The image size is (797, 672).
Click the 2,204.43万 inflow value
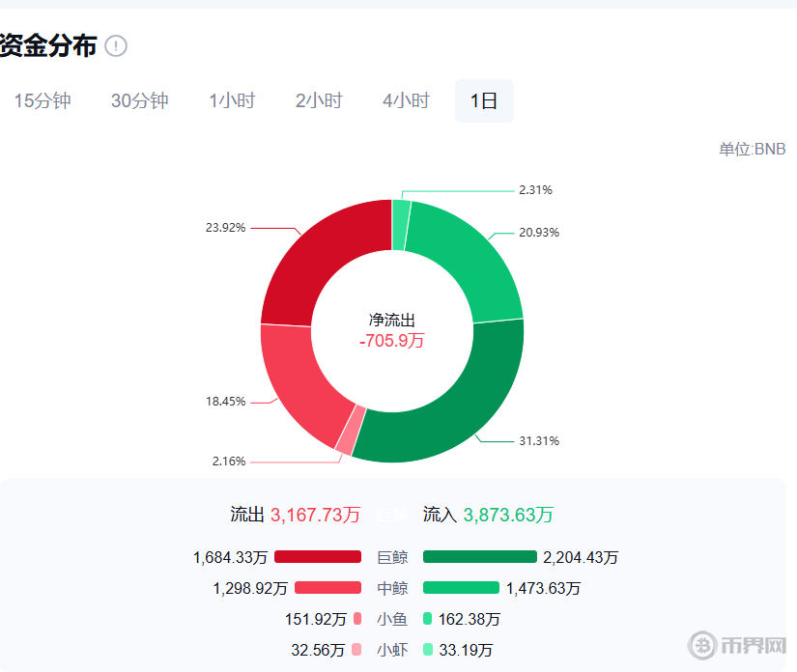(x=581, y=558)
